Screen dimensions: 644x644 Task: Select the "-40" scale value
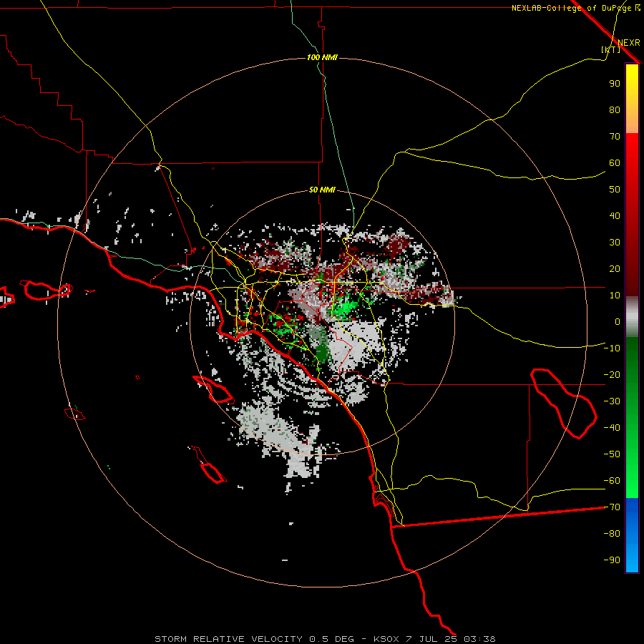click(612, 428)
